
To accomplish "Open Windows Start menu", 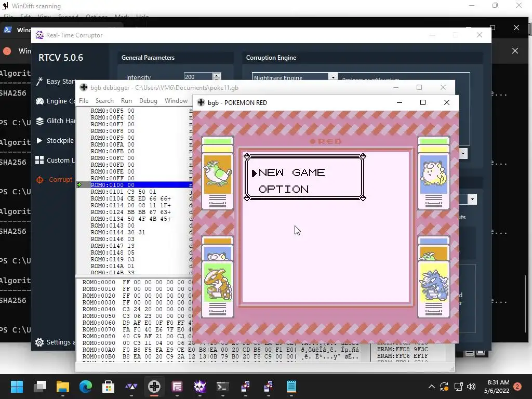I will [x=17, y=387].
